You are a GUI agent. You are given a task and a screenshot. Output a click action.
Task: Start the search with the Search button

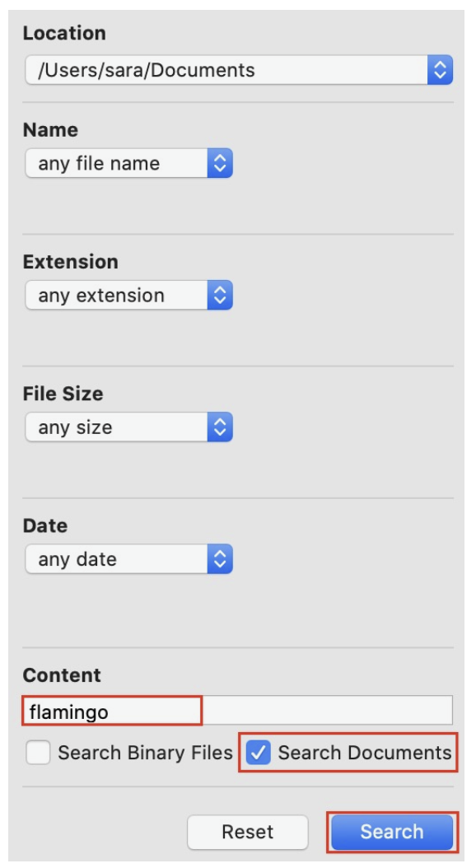[392, 832]
